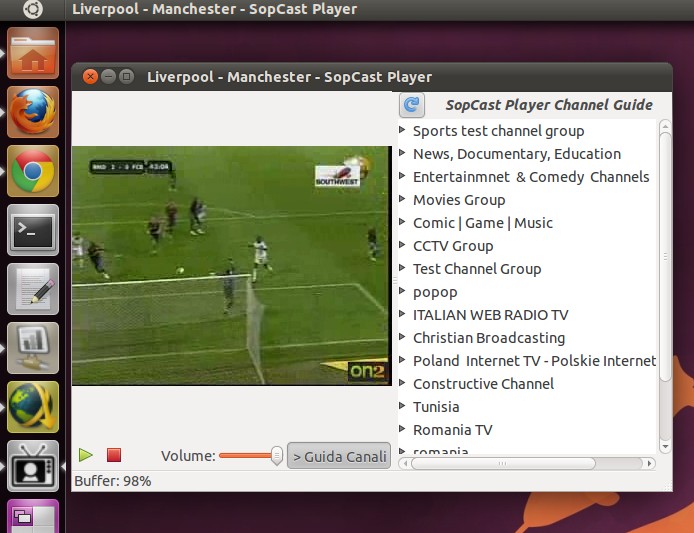Expand the Comic | Game | Music arrow

tap(402, 221)
